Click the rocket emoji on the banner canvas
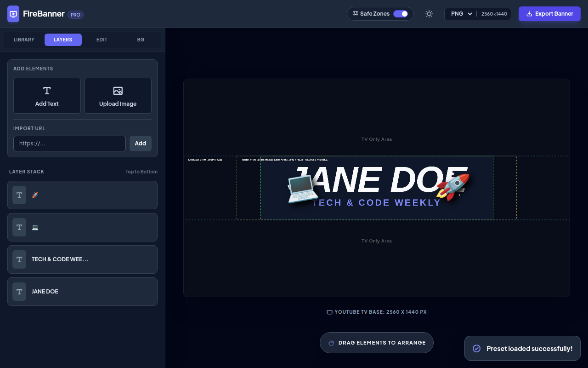This screenshot has width=588, height=368. [453, 187]
